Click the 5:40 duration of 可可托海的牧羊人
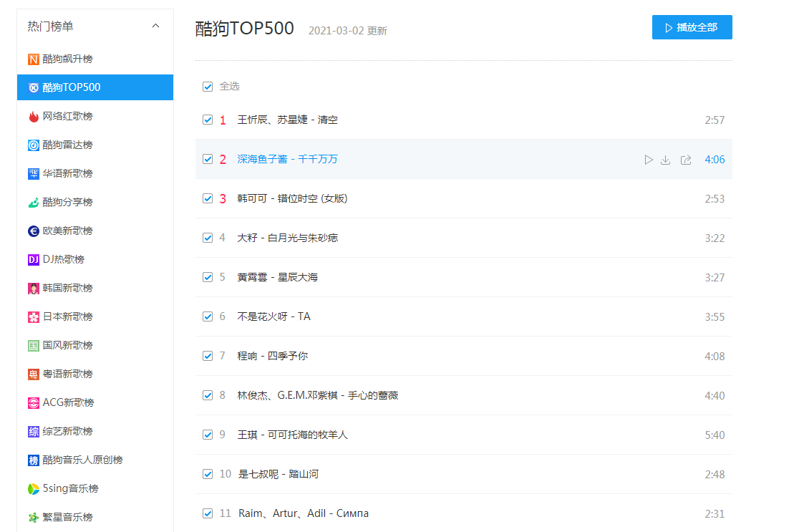799x532 pixels. point(715,435)
